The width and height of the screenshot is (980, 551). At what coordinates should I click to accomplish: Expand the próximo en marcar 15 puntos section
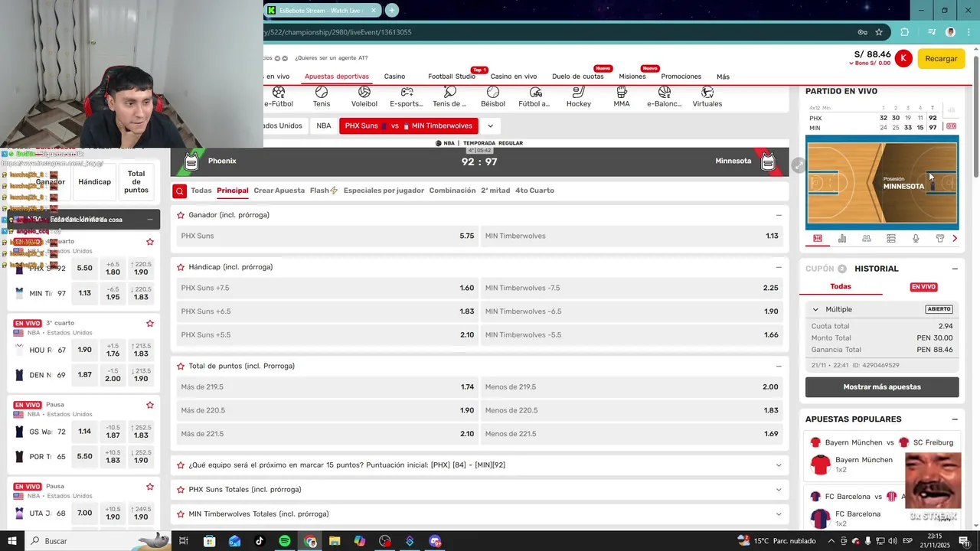779,465
